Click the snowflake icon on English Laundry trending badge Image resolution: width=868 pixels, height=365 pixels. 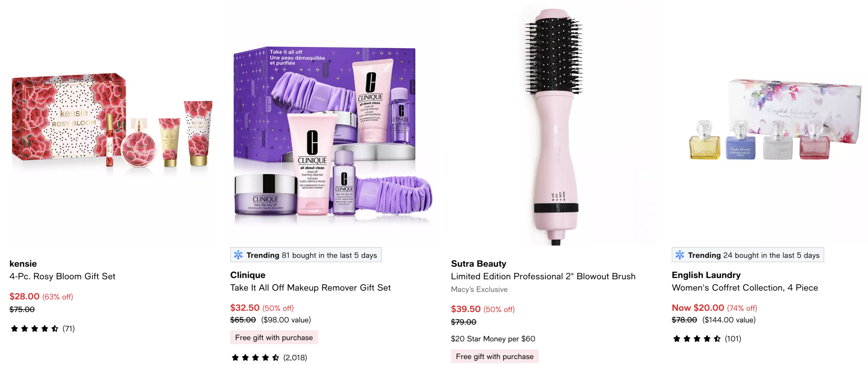679,255
